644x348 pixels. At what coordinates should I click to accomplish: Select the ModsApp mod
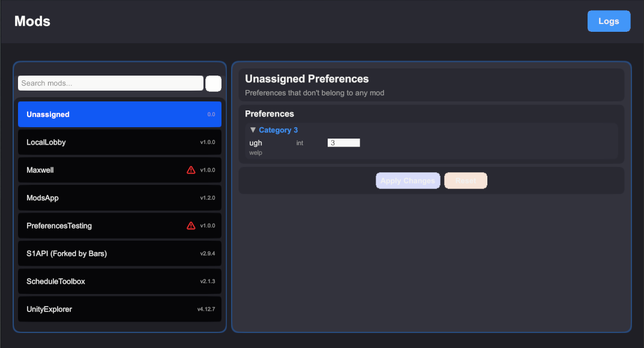coord(119,197)
